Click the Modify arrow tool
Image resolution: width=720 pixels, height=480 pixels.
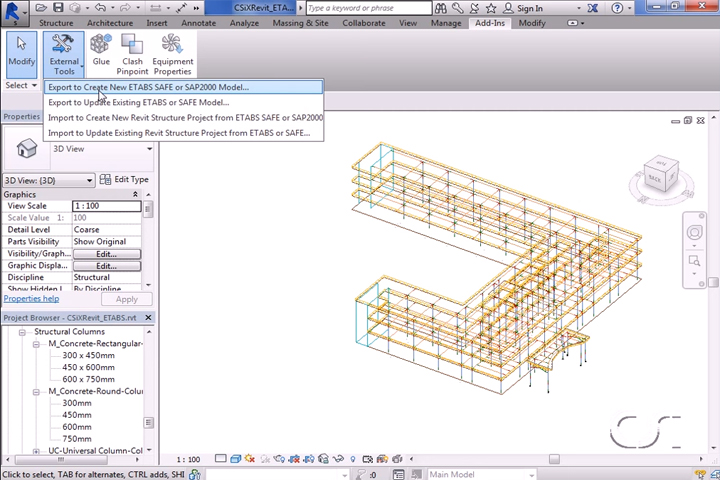point(22,54)
